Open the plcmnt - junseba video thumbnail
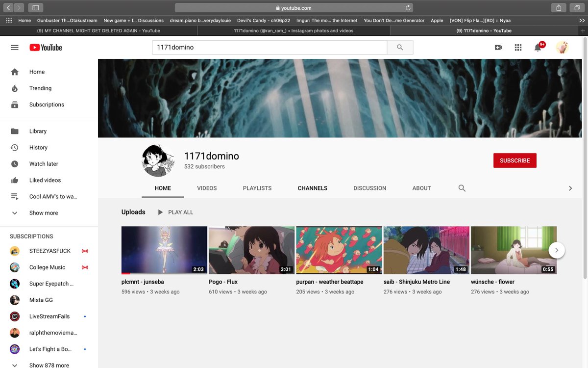This screenshot has height=368, width=588. tap(164, 250)
